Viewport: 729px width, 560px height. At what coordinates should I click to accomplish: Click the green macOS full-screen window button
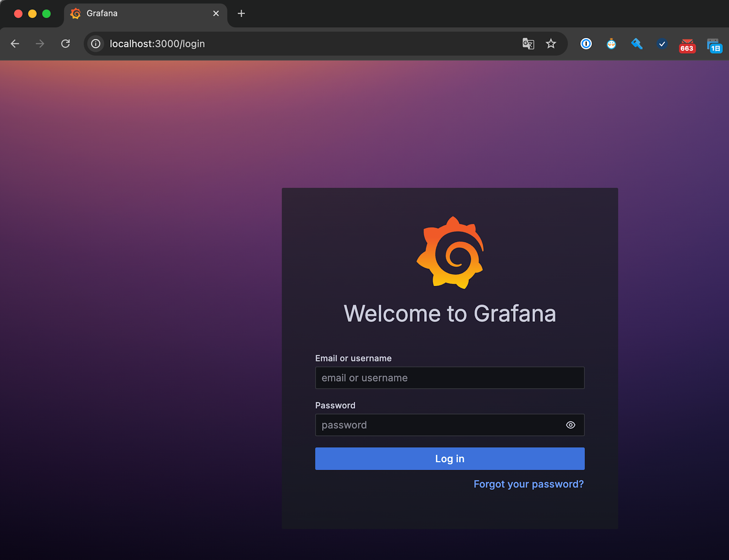coord(46,14)
